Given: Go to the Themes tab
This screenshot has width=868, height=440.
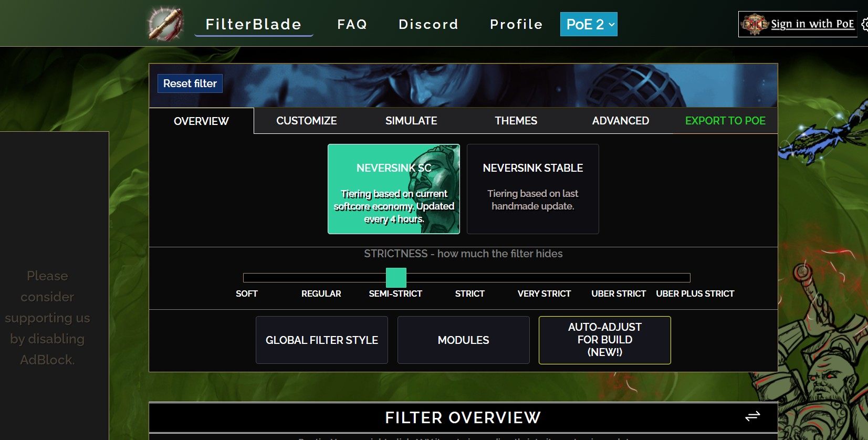Looking at the screenshot, I should tap(516, 121).
